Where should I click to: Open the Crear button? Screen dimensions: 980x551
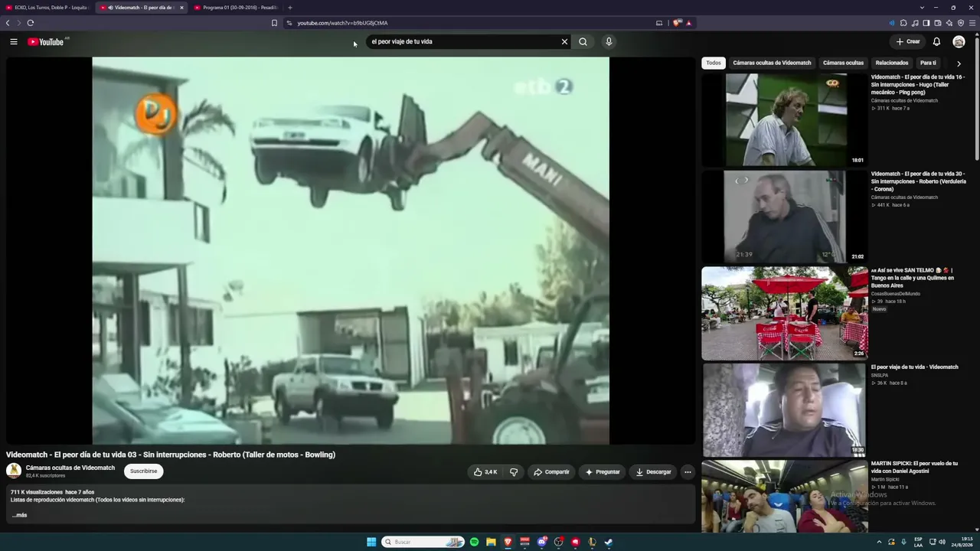(907, 42)
